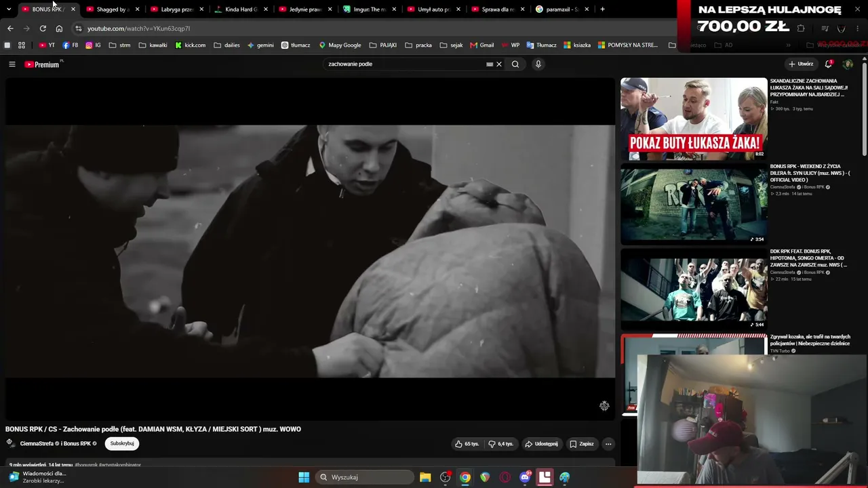Like the video with 65 tys.
868x488 pixels.
[467, 444]
